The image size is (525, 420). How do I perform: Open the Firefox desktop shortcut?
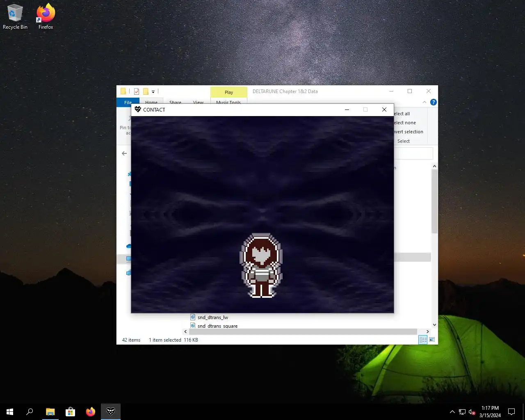pos(46,17)
